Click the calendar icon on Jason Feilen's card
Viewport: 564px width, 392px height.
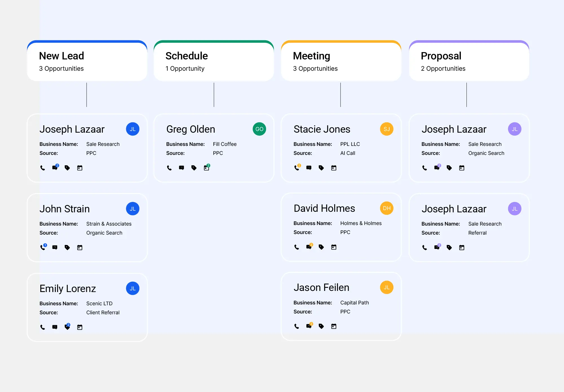coord(334,326)
